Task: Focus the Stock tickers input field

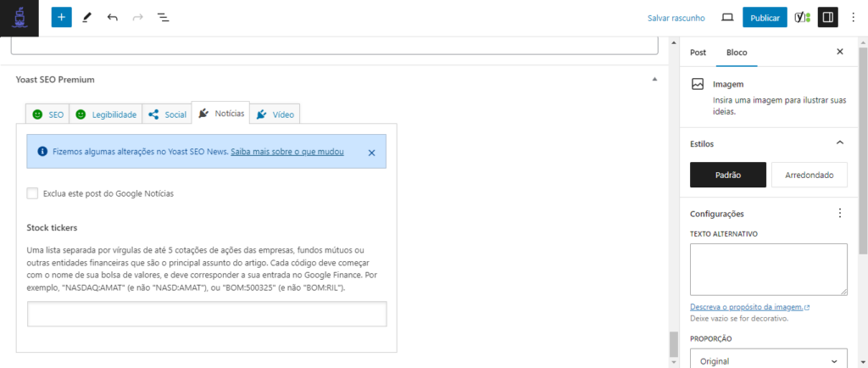Action: pyautogui.click(x=207, y=314)
